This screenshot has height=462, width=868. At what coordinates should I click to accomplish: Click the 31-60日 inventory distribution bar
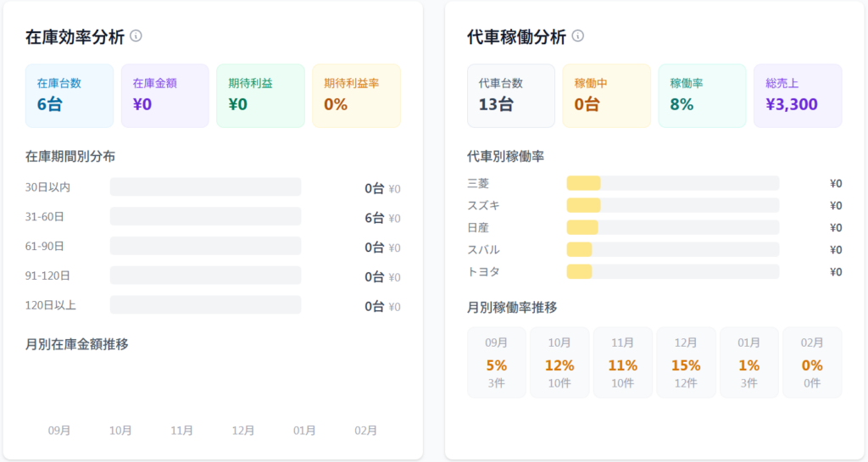205,216
